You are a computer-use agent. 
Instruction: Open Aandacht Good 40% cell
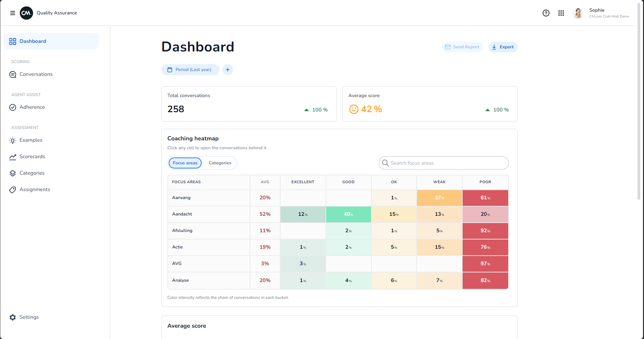348,214
